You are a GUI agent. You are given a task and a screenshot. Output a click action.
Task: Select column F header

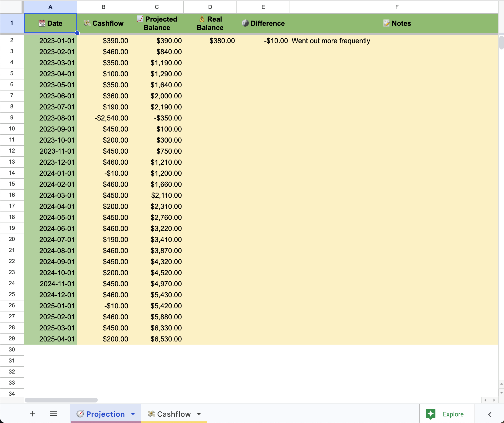[397, 7]
